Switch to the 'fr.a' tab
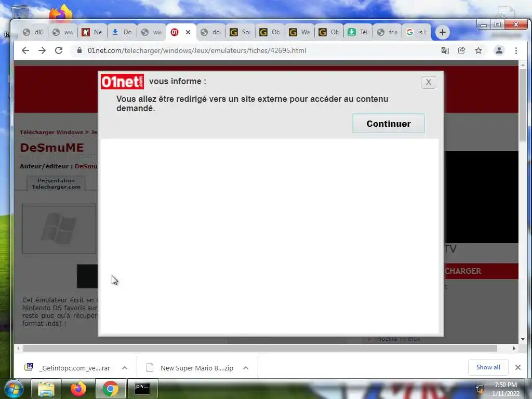The width and height of the screenshot is (532, 399). (x=388, y=32)
